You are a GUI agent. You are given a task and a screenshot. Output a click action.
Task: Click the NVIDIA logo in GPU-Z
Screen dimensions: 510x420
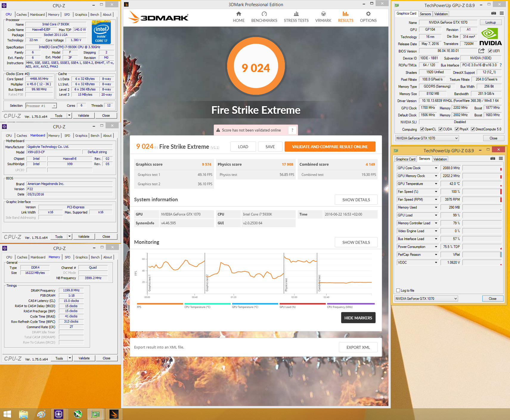point(490,36)
